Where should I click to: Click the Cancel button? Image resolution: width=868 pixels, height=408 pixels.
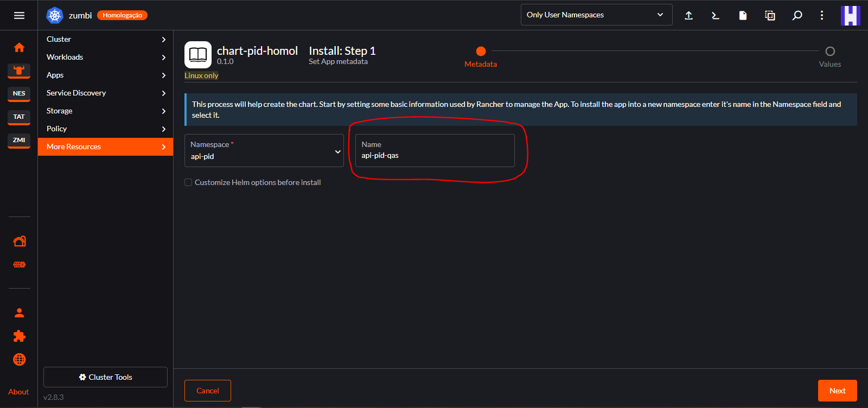[x=208, y=391]
